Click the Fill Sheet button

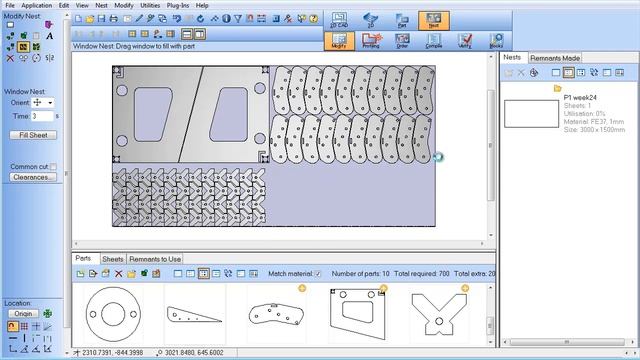(x=33, y=135)
